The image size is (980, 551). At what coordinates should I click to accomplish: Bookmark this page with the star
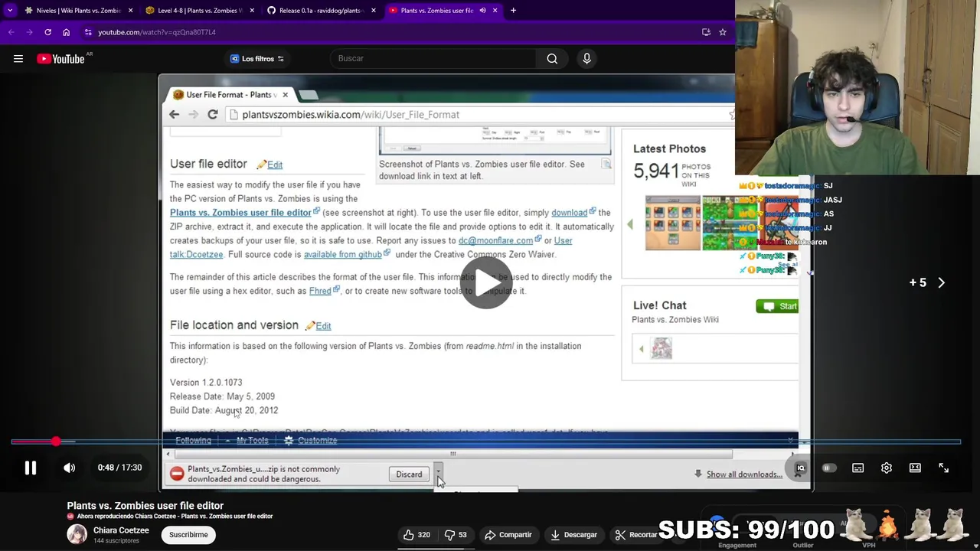point(722,32)
